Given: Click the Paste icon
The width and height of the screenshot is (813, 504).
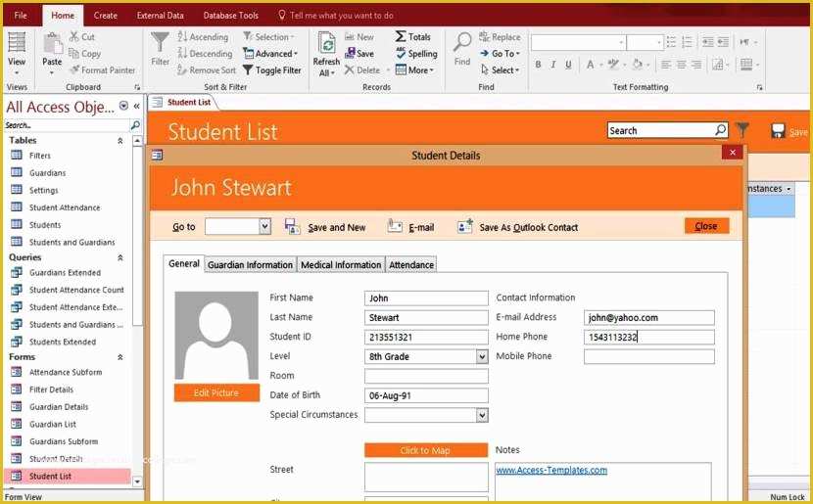Looking at the screenshot, I should tap(52, 45).
